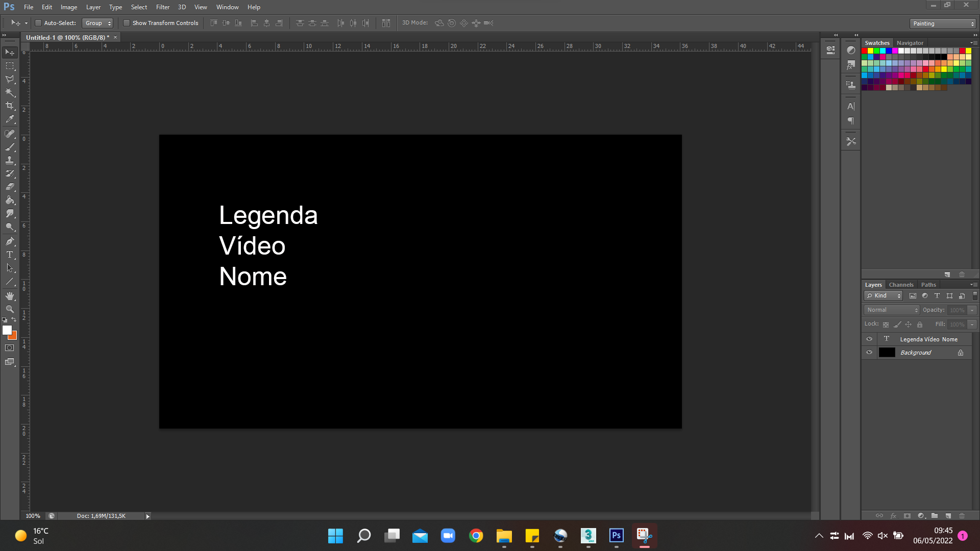
Task: Toggle the layer filter switch
Action: coord(975,295)
